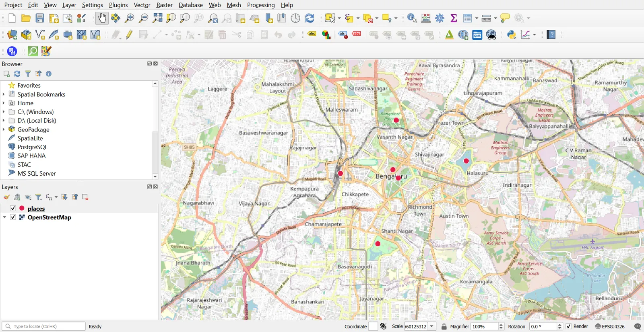Viewport: 644px width, 332px height.
Task: Expand the Spatial Bookmarks tree node
Action: [x=4, y=94]
